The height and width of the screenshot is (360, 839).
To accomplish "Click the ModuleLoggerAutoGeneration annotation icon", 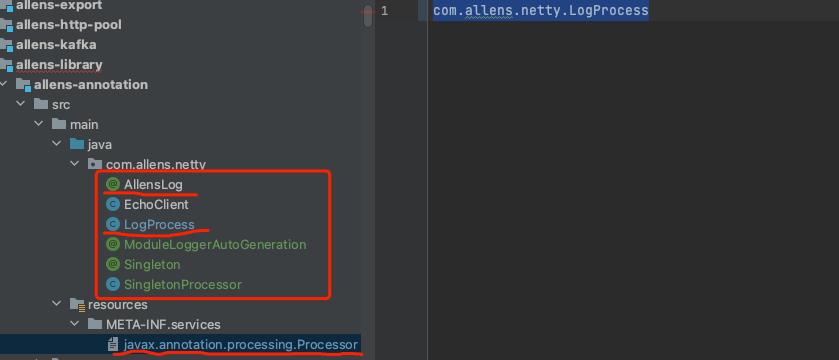I will tap(113, 244).
